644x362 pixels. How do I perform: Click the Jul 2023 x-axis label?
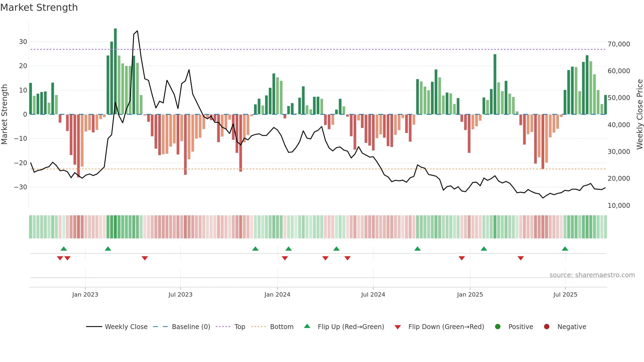click(180, 295)
